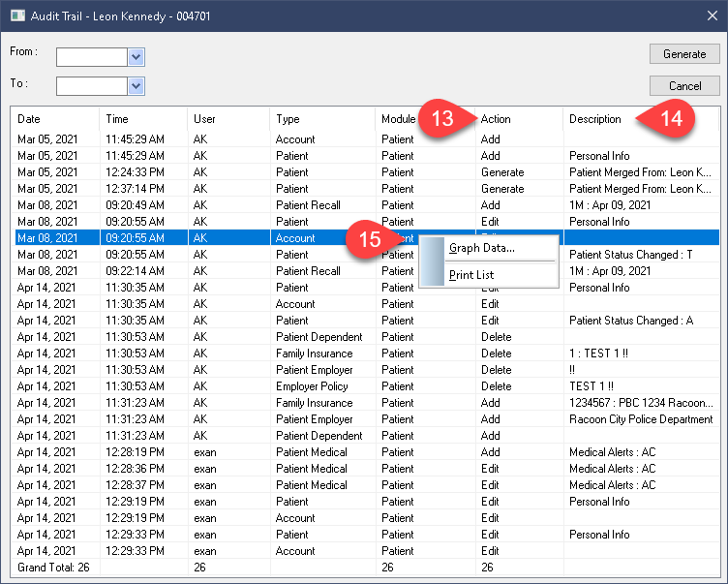Image resolution: width=728 pixels, height=584 pixels.
Task: Select the 12:29:19 PM Account Edit row
Action: [x=366, y=518]
